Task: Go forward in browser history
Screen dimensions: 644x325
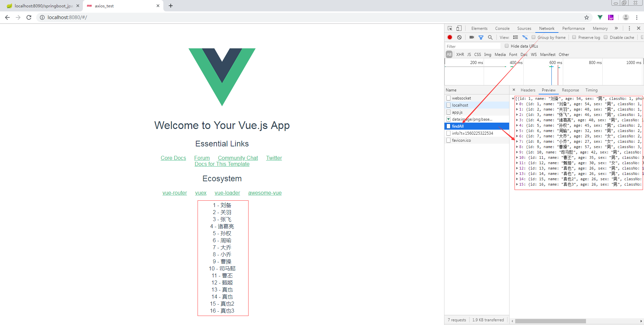Action: (18, 17)
